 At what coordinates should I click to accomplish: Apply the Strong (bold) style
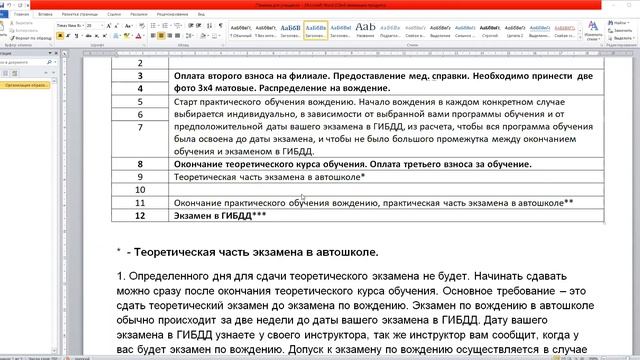point(490,30)
